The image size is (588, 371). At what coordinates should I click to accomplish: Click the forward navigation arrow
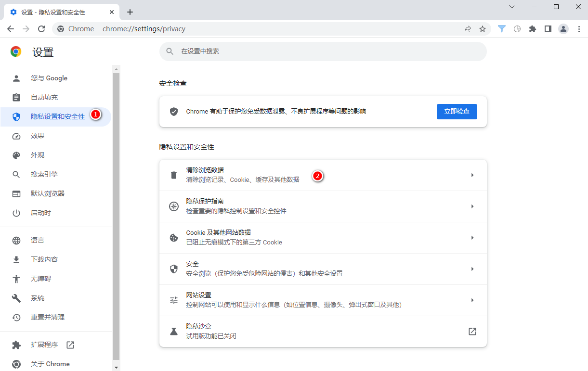click(26, 29)
